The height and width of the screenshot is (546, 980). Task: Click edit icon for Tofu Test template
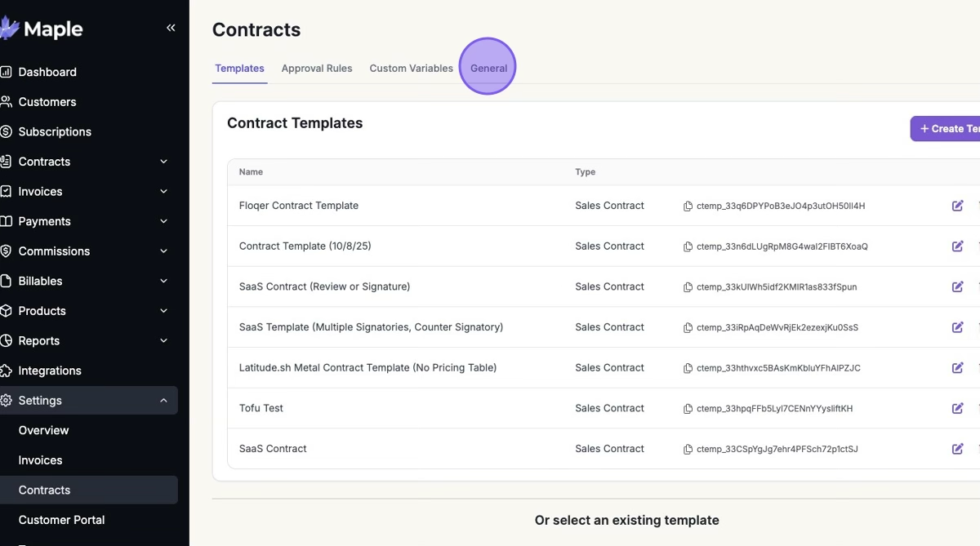957,408
